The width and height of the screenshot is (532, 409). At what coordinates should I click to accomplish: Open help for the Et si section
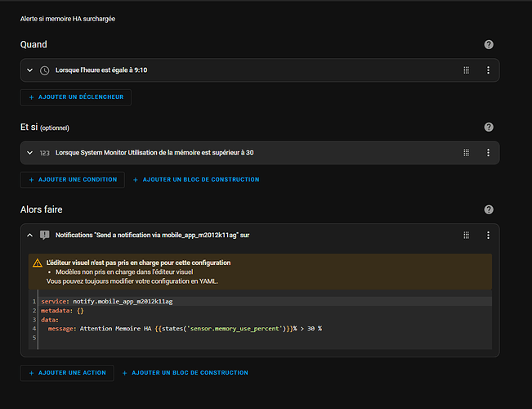(489, 128)
